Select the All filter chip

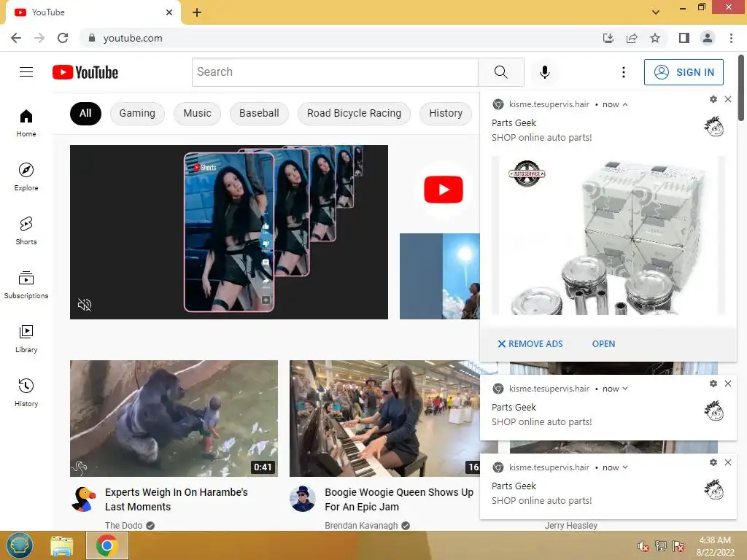pyautogui.click(x=85, y=113)
